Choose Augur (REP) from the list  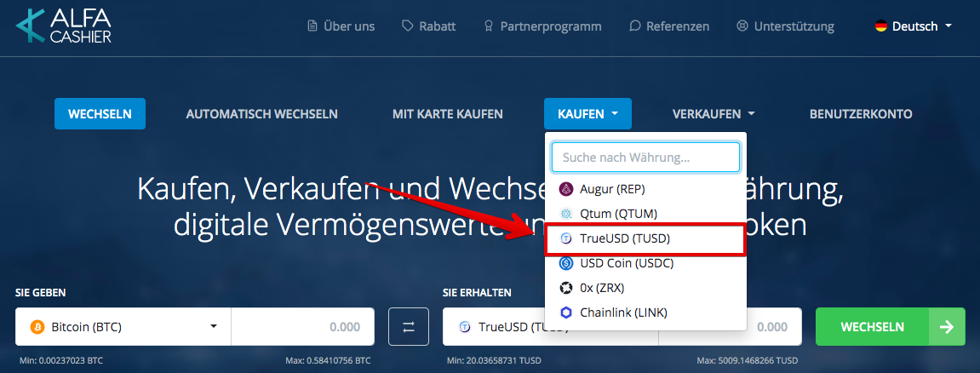pos(645,189)
